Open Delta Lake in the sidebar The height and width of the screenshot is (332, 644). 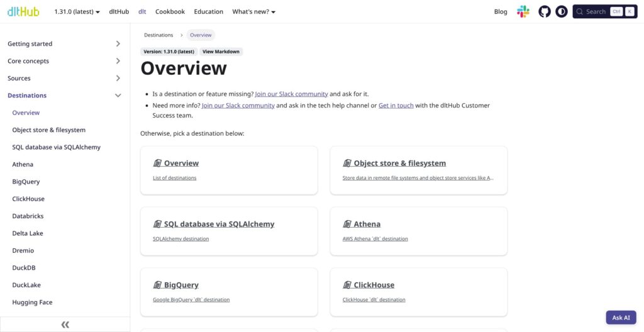tap(28, 233)
